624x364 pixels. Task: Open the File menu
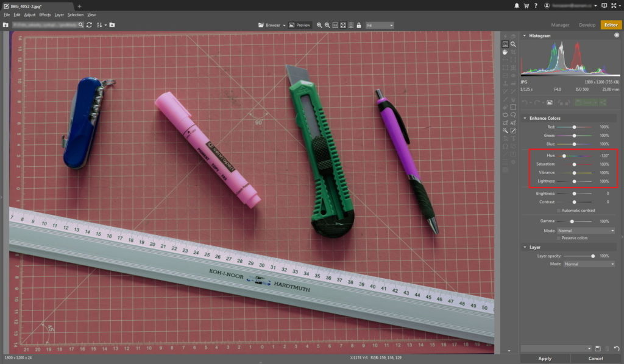point(7,15)
